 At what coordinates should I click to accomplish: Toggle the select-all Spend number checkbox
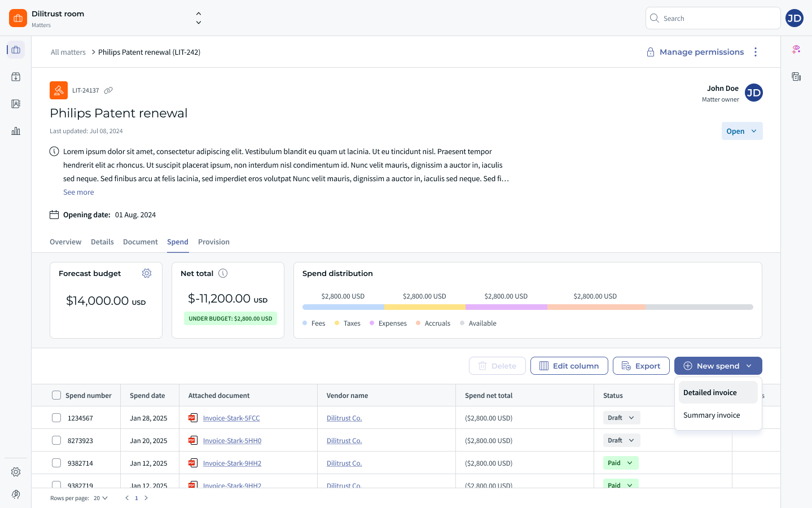click(56, 395)
